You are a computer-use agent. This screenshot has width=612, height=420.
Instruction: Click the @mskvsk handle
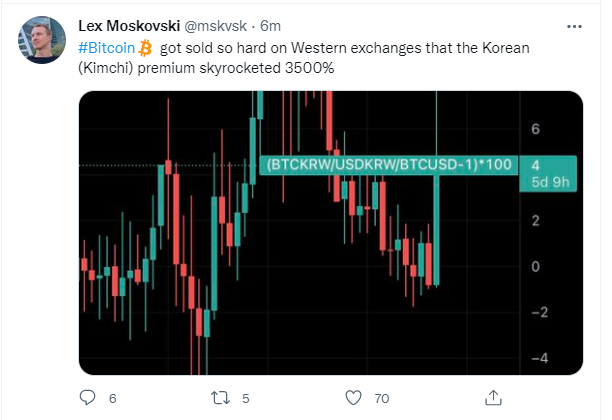(215, 26)
